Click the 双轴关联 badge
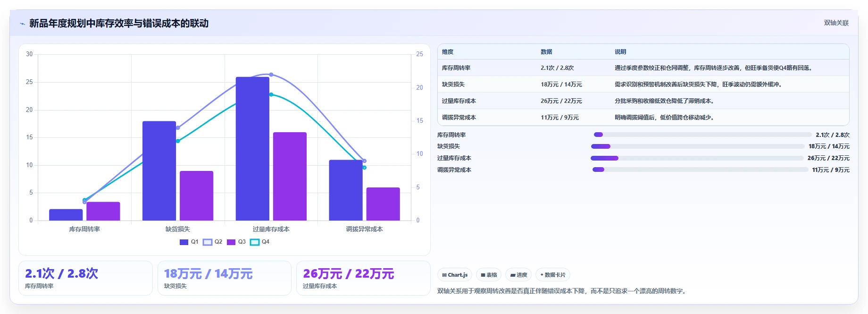 836,23
